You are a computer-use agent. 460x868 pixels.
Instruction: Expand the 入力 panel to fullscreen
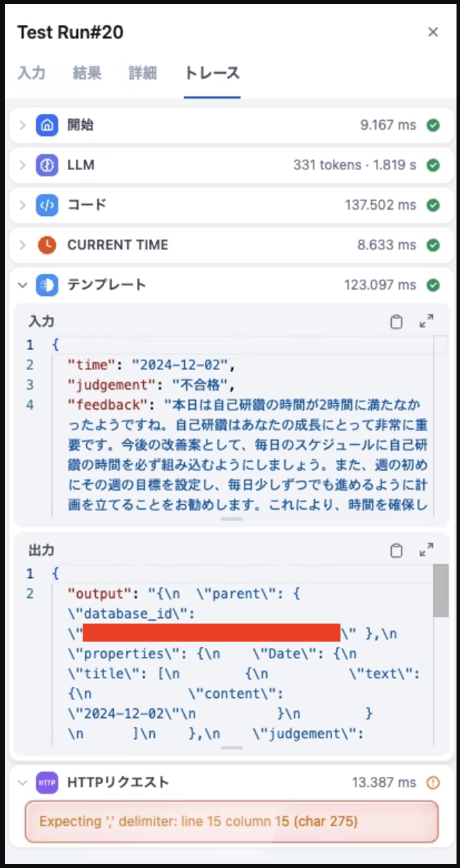[427, 322]
